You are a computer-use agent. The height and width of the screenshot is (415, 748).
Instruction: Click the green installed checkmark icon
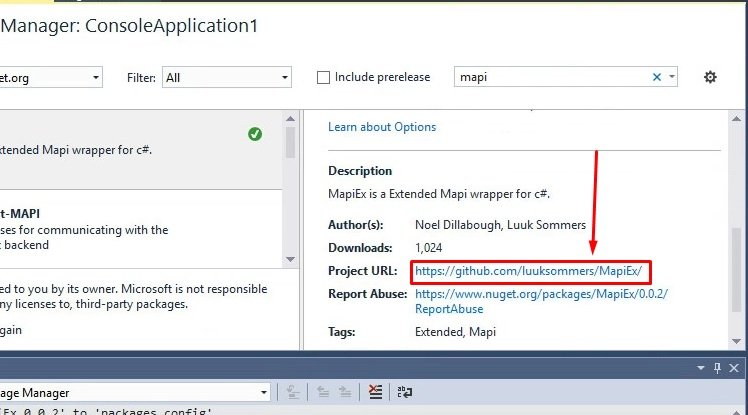click(255, 134)
